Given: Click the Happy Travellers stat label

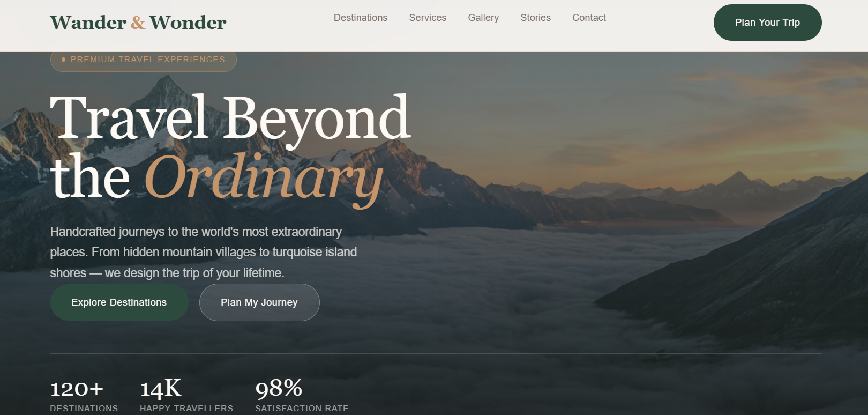Looking at the screenshot, I should point(186,408).
